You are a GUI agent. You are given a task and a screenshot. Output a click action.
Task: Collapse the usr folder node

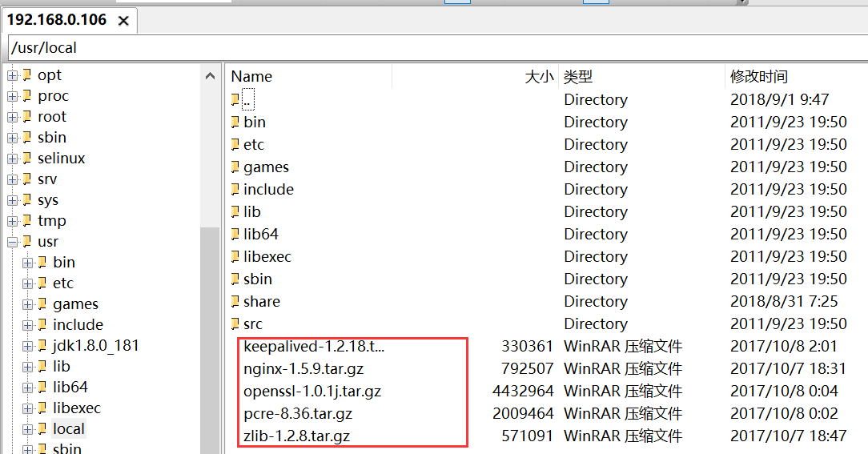pos(12,242)
